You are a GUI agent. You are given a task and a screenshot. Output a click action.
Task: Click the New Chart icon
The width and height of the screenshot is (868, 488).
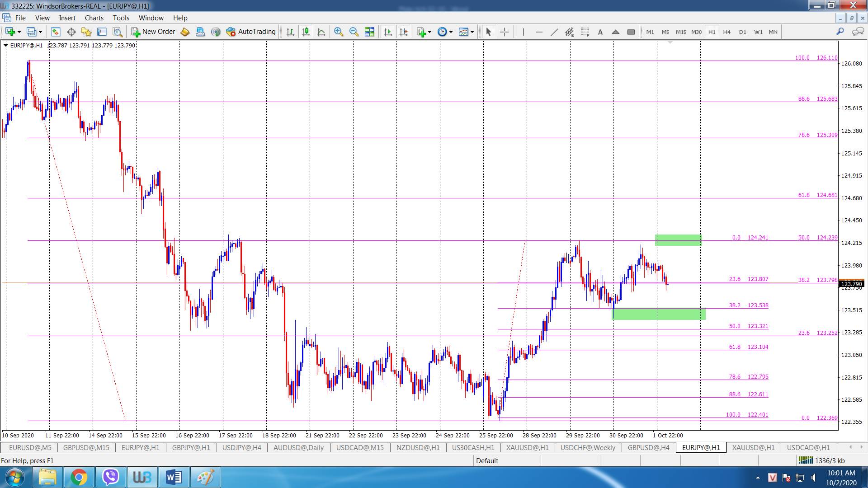click(x=10, y=32)
